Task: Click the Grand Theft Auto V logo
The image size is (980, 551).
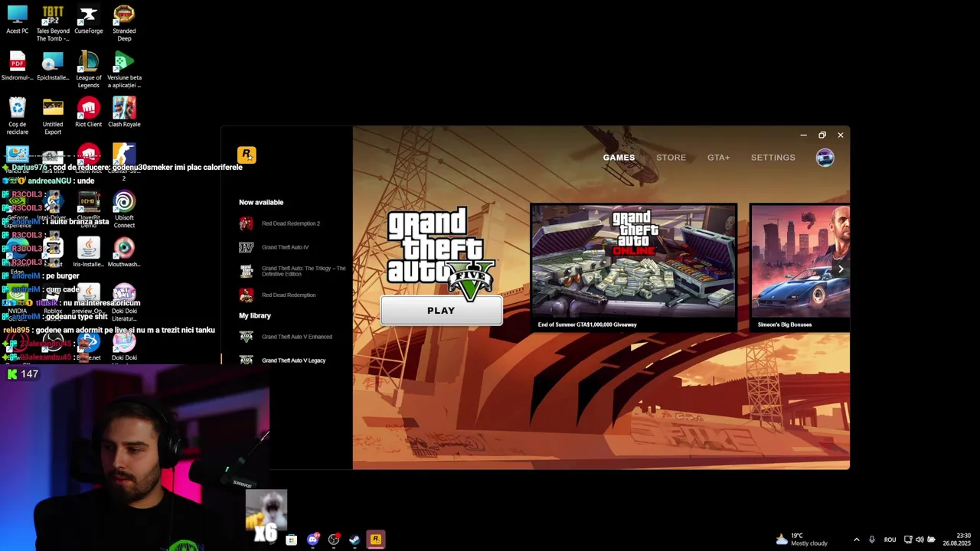Action: [441, 253]
